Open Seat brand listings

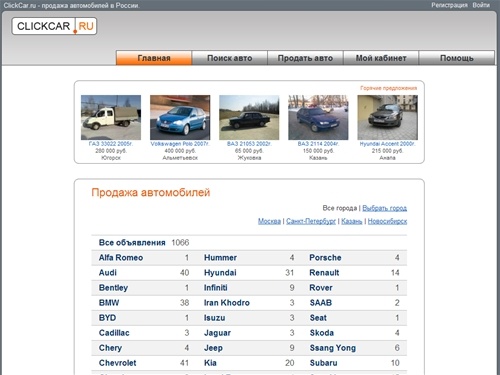click(318, 318)
